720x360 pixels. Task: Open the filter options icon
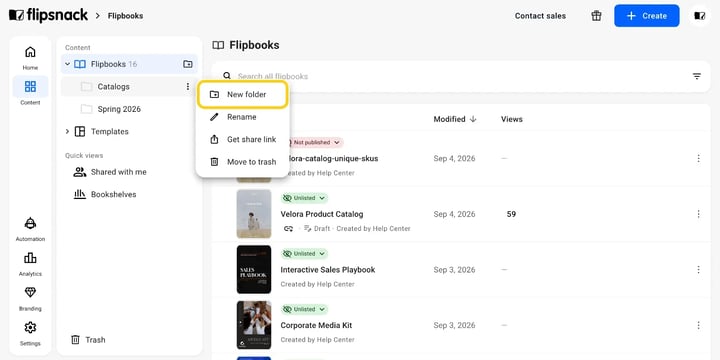(697, 76)
